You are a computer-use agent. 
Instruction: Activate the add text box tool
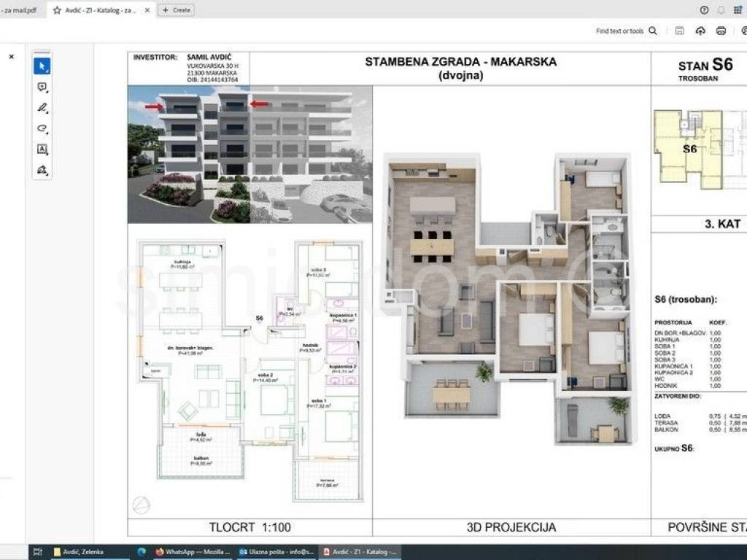pyautogui.click(x=42, y=149)
